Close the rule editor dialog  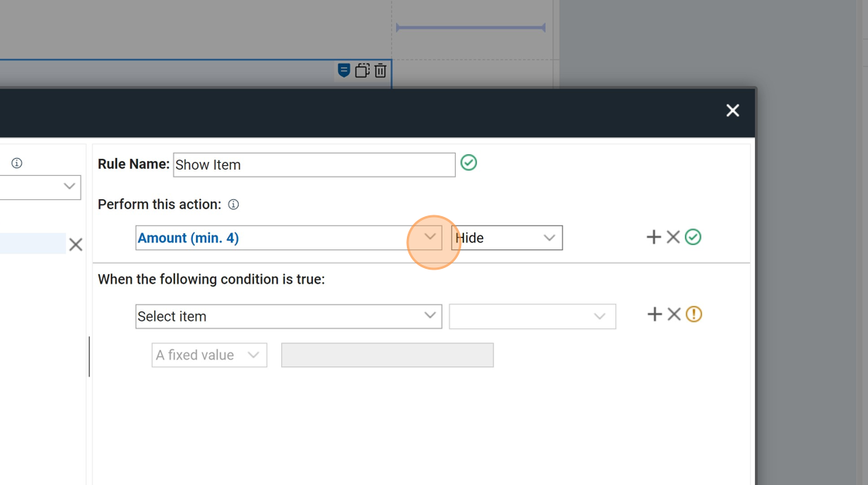(732, 111)
